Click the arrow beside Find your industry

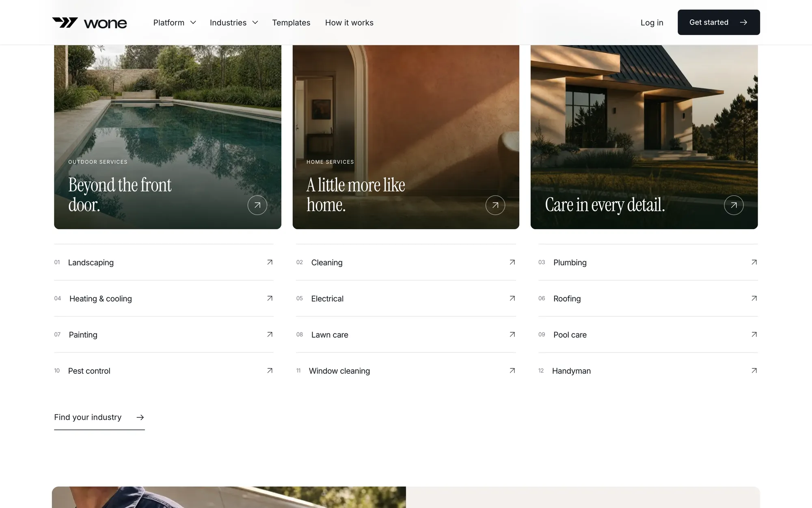[x=140, y=417]
